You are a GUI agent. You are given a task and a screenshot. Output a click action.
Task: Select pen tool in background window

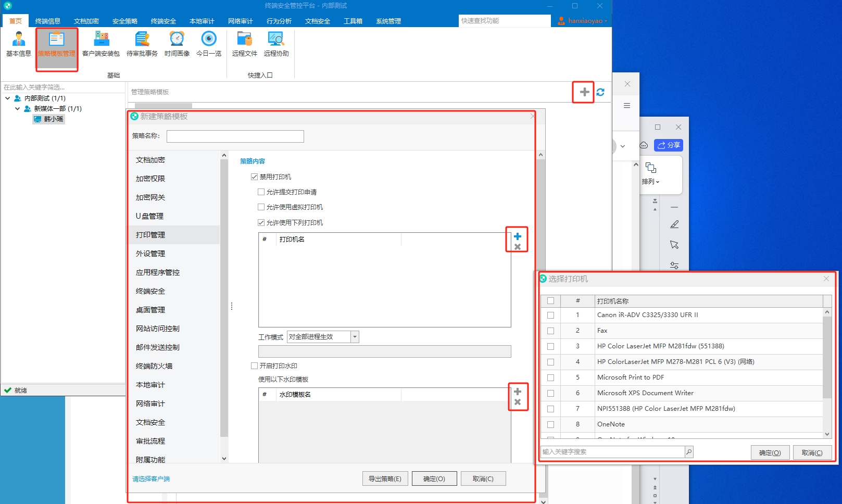[674, 224]
